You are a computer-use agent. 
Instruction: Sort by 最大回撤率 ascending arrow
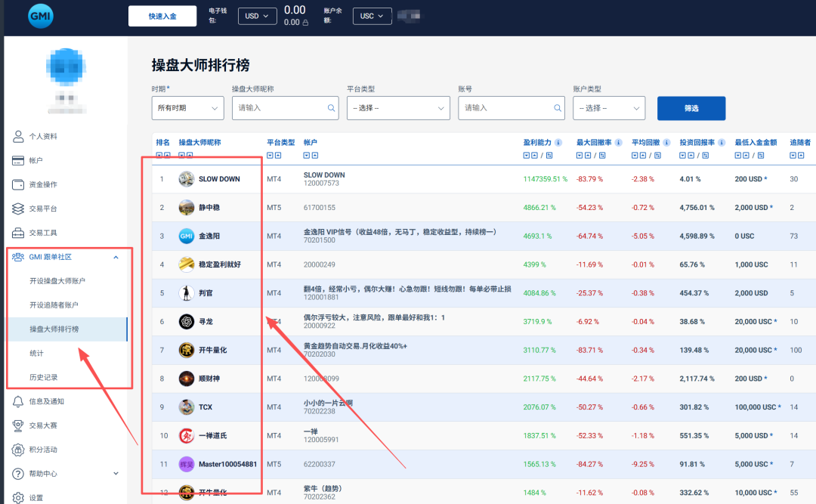pyautogui.click(x=588, y=155)
